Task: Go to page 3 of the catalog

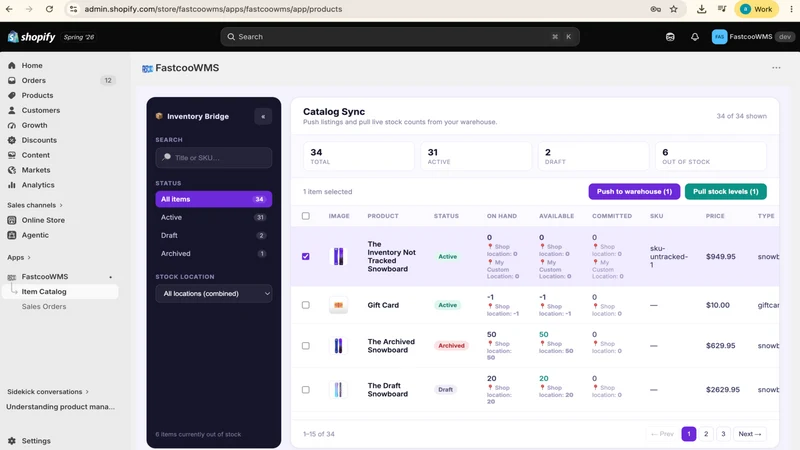Action: point(723,434)
